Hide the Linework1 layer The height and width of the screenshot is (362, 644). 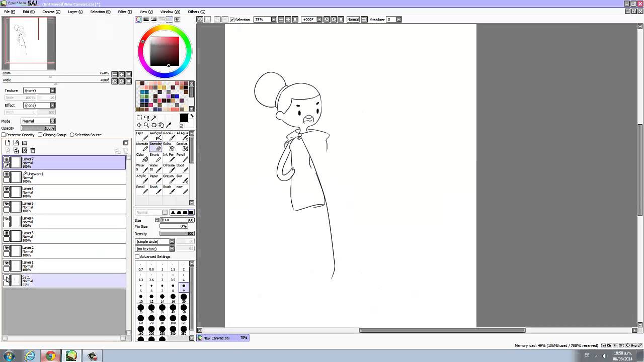pyautogui.click(x=7, y=174)
